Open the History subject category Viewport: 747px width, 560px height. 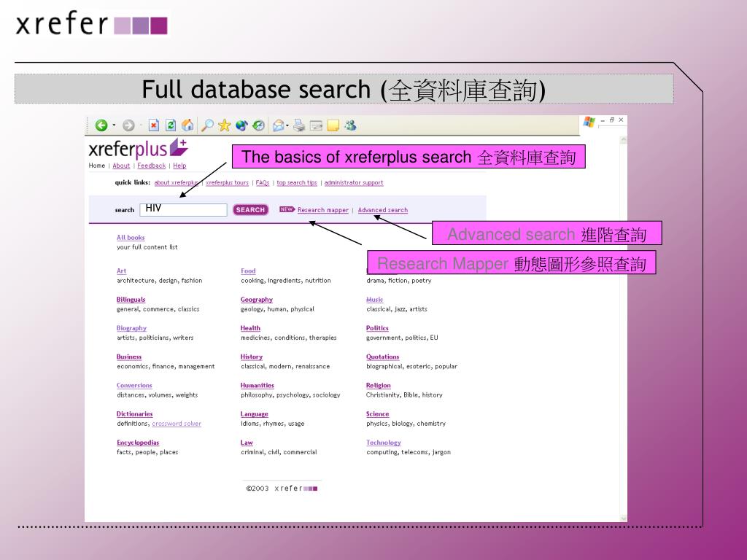pos(252,357)
